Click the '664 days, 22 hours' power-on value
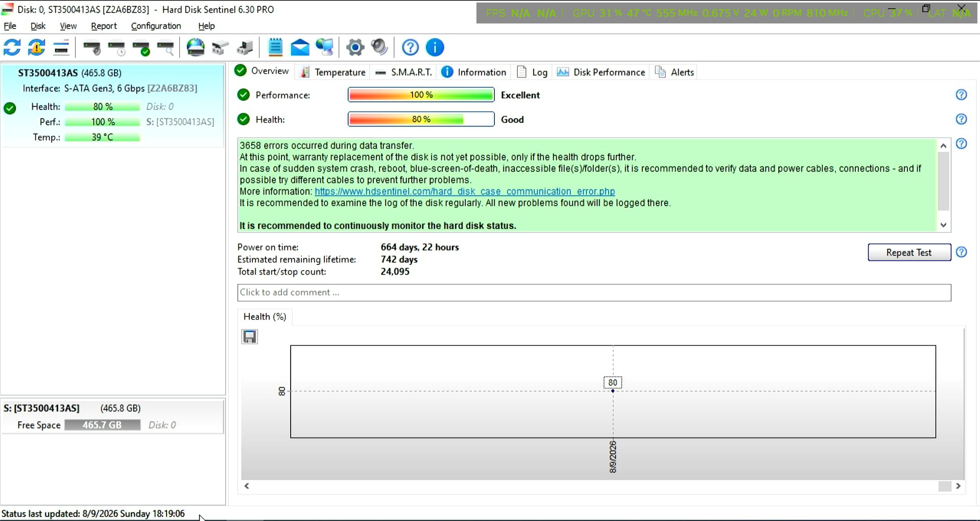The width and height of the screenshot is (980, 521). pos(420,247)
